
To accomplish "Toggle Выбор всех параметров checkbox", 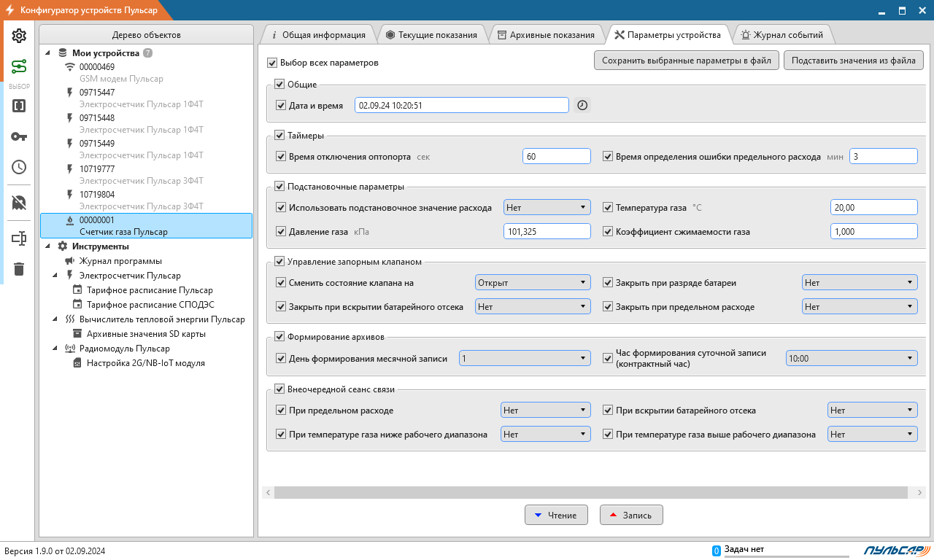I will [x=273, y=63].
